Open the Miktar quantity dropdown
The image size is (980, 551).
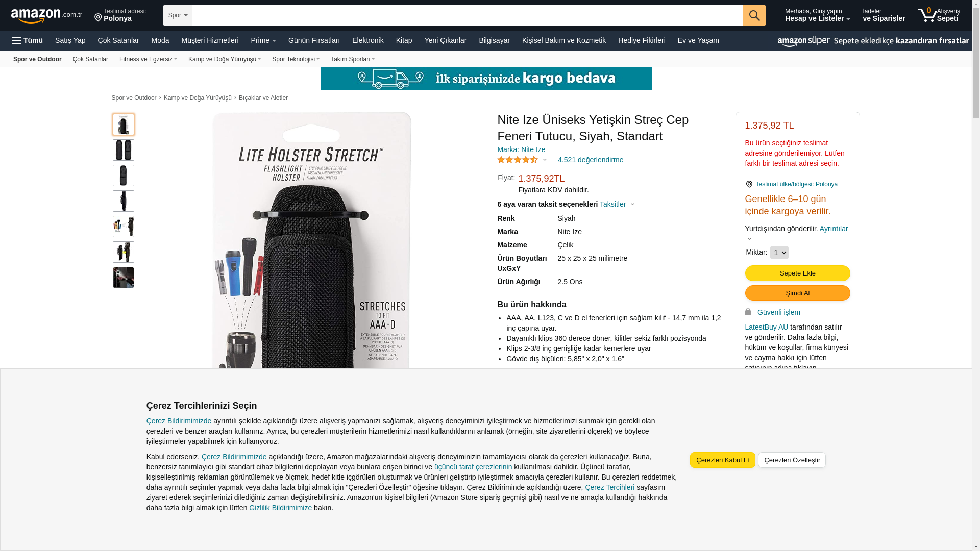(779, 253)
